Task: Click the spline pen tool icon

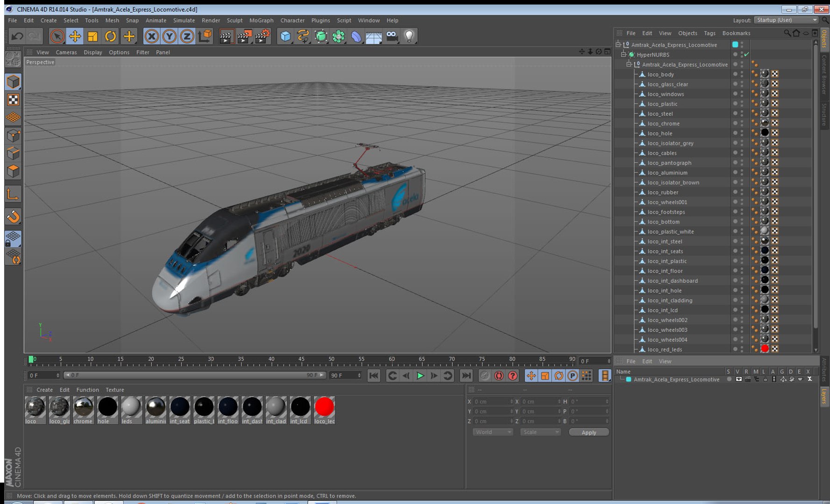Action: pos(303,36)
